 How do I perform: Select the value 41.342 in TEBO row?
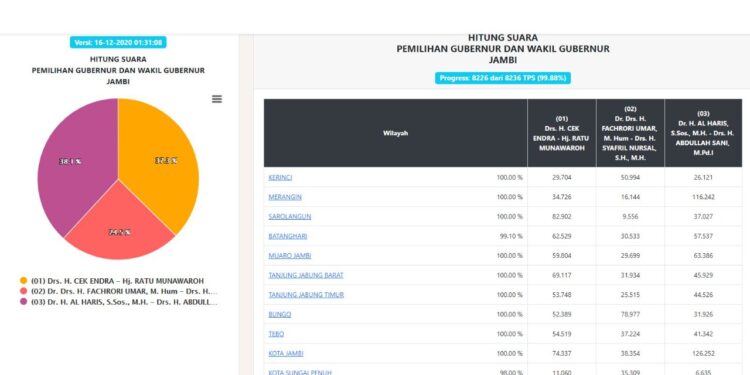click(x=703, y=334)
